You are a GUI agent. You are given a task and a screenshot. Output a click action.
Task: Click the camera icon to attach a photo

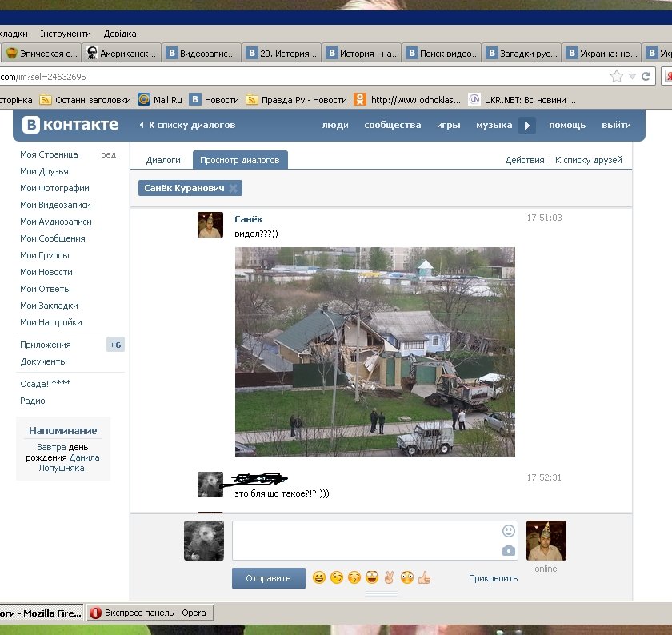[x=508, y=550]
